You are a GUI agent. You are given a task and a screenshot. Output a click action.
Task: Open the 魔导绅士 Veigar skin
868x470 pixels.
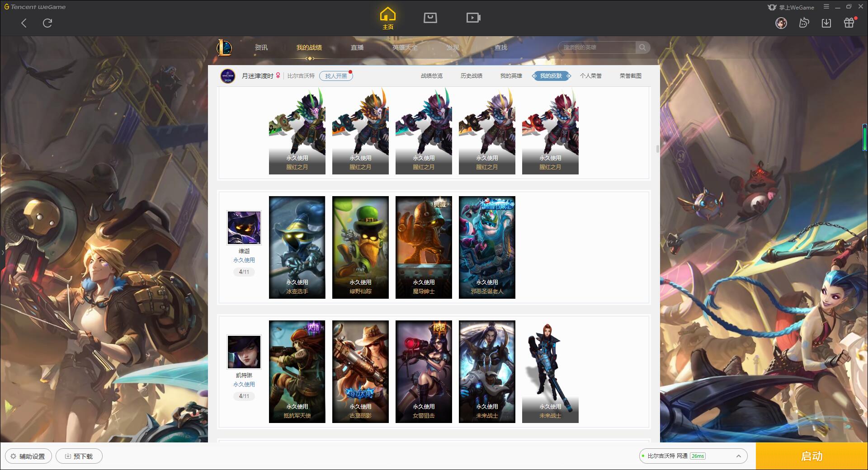point(424,247)
